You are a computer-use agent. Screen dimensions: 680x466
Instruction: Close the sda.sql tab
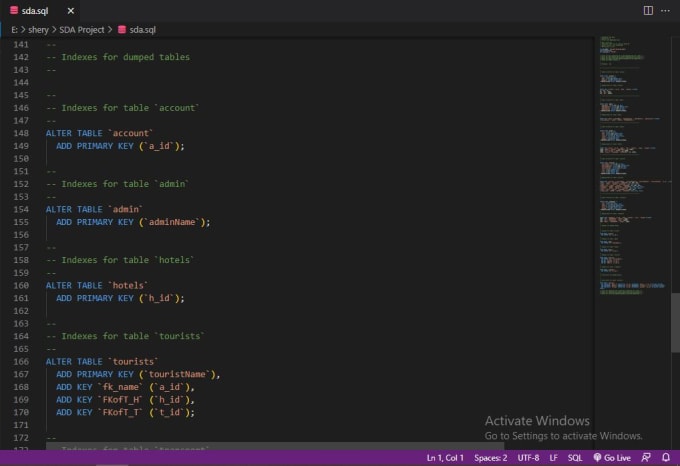click(71, 11)
